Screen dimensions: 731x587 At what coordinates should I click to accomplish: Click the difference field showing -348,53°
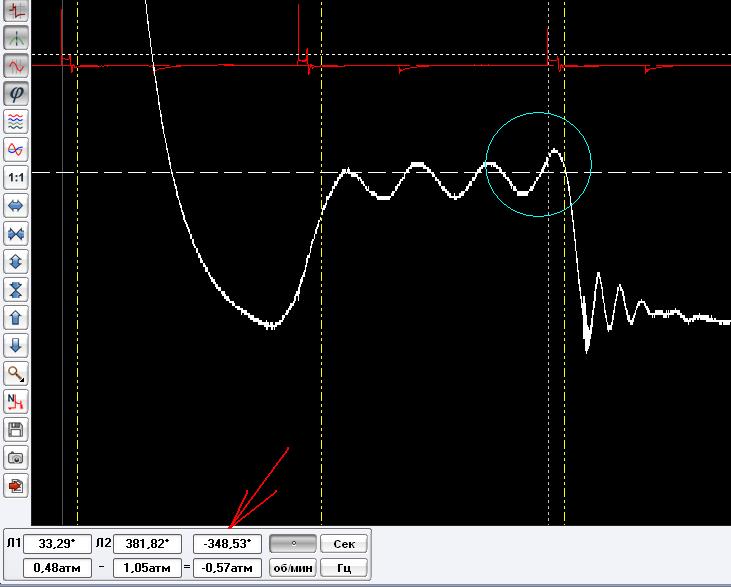[227, 544]
